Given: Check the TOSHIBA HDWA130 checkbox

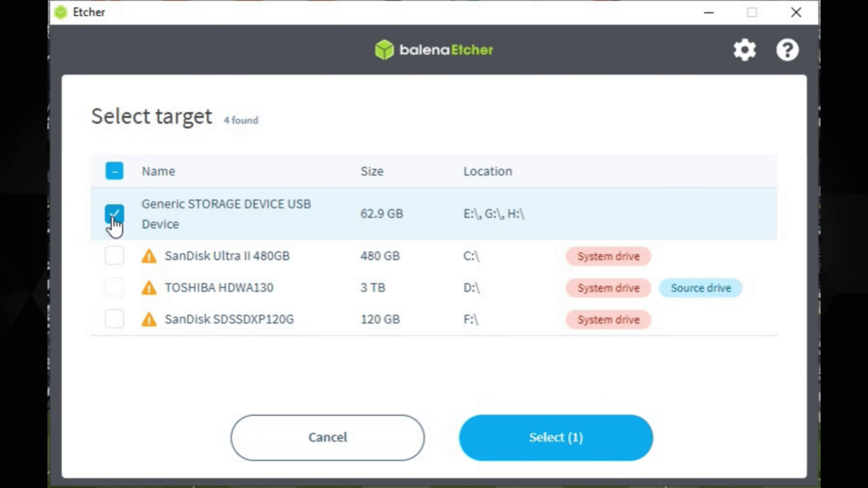Looking at the screenshot, I should tap(114, 287).
